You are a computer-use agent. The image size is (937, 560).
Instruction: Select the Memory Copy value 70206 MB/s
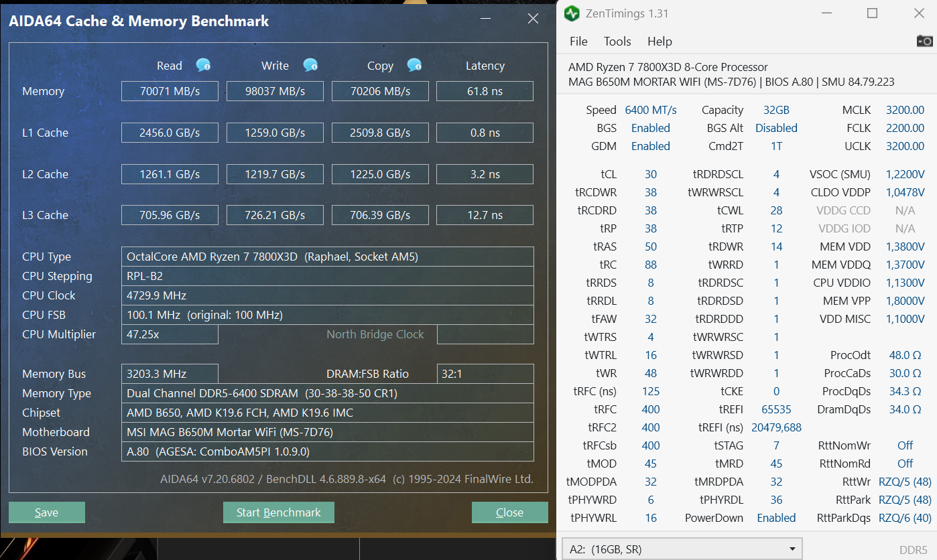click(380, 91)
